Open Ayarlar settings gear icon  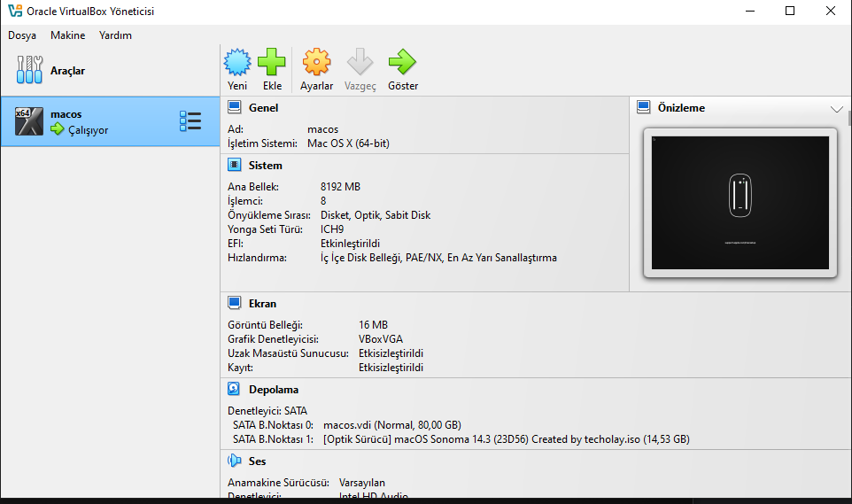tap(317, 62)
